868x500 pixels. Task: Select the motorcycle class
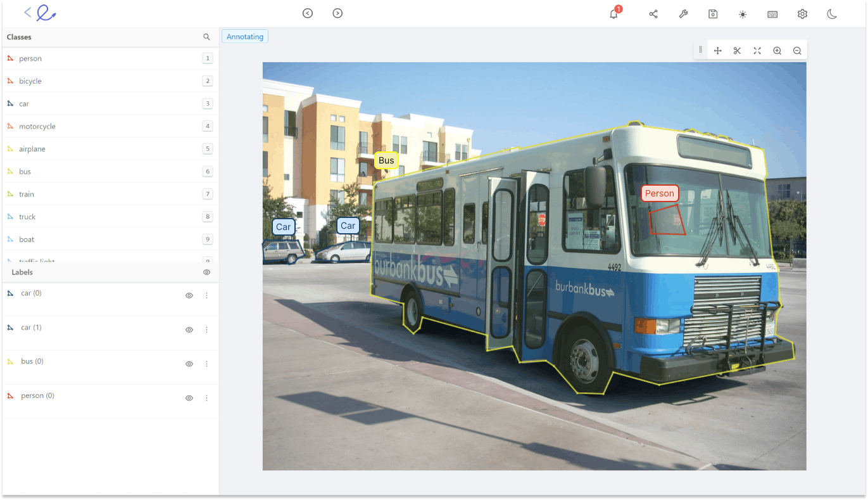pos(111,126)
